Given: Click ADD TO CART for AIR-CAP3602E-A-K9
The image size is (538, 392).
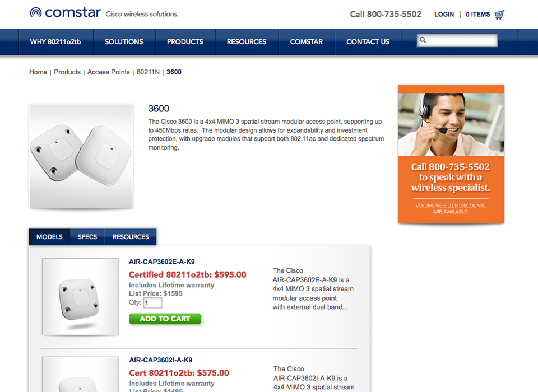Looking at the screenshot, I should [165, 319].
